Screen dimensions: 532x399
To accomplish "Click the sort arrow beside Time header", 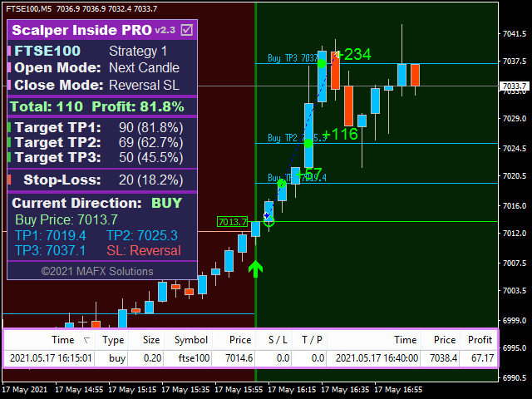I will pyautogui.click(x=86, y=340).
